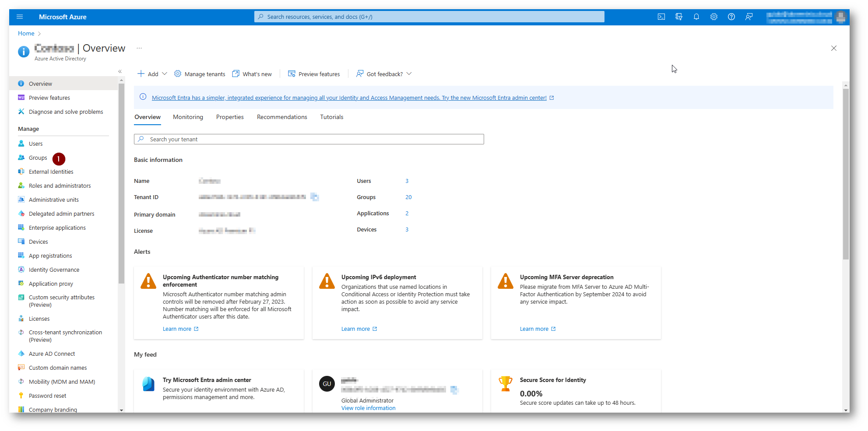868x431 pixels.
Task: Click the left menu scroll down arrow
Action: pyautogui.click(x=121, y=410)
